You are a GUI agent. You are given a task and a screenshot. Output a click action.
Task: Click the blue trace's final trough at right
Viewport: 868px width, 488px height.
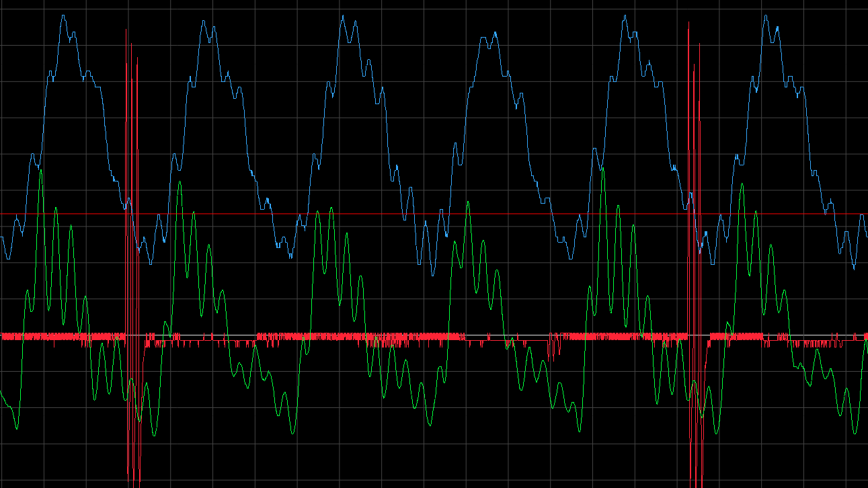854,268
